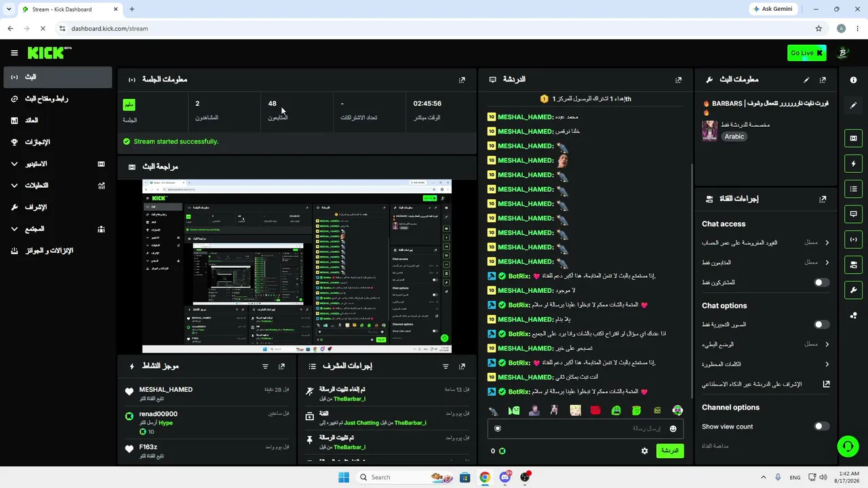Click MESHAL_HAMED in the activity feed

(x=165, y=390)
